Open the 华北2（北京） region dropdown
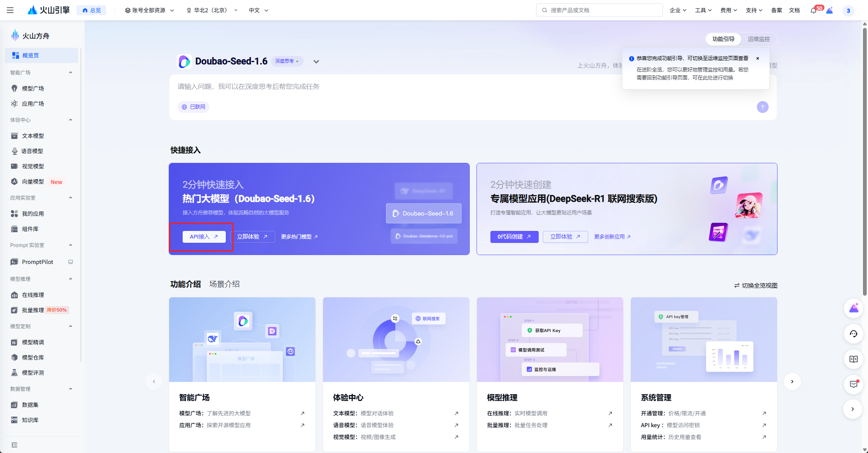The image size is (868, 453). (x=212, y=10)
